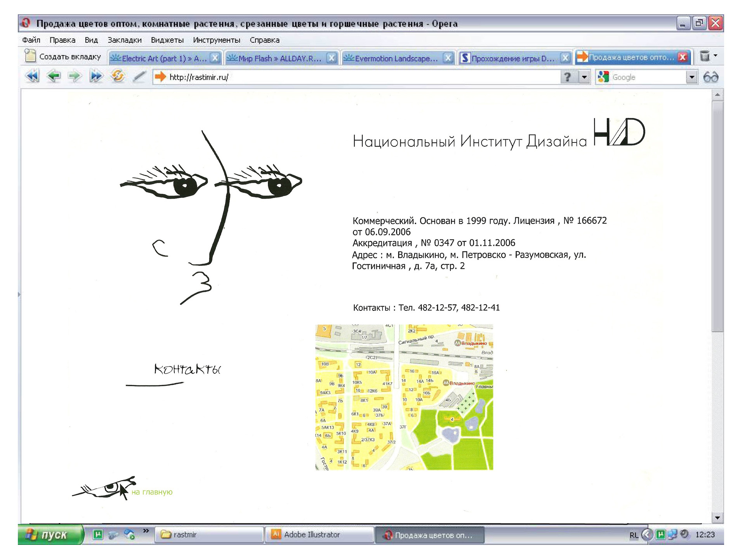Open the Закладки menu
The width and height of the screenshot is (740, 560).
[x=124, y=40]
